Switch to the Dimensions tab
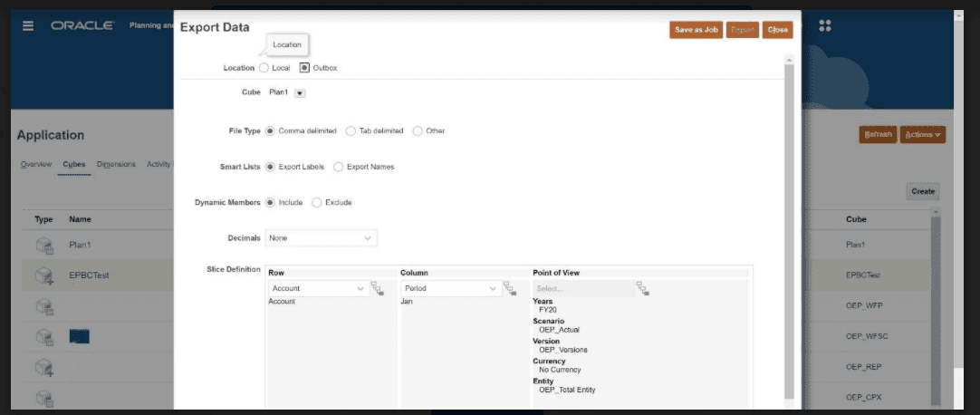Image resolution: width=980 pixels, height=415 pixels. (x=116, y=164)
